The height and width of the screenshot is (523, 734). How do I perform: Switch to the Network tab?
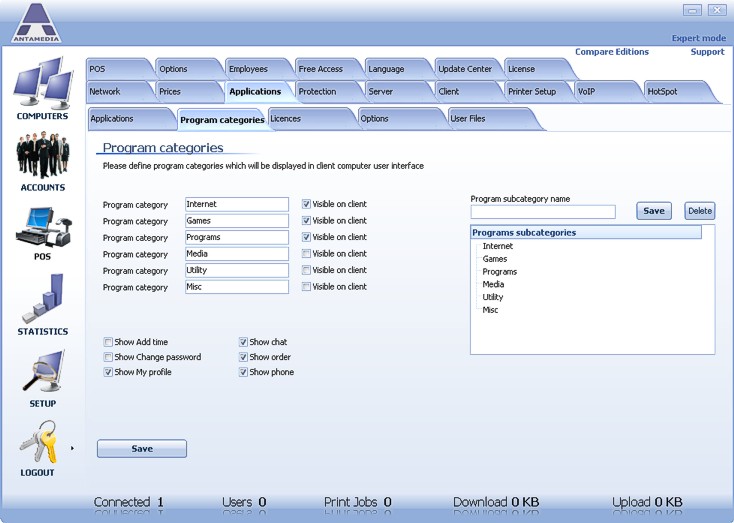click(x=117, y=92)
